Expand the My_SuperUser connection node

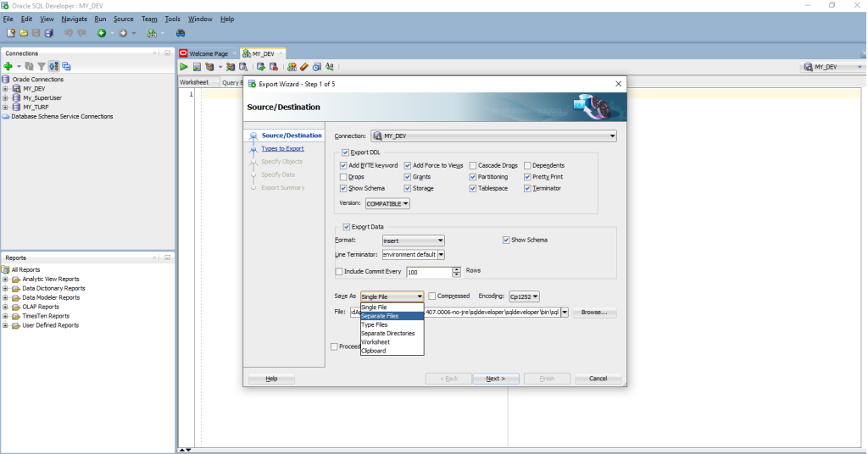[x=6, y=98]
